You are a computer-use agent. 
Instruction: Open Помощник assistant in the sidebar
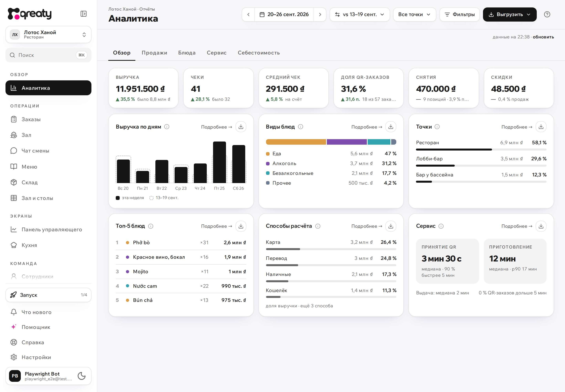(x=48, y=327)
